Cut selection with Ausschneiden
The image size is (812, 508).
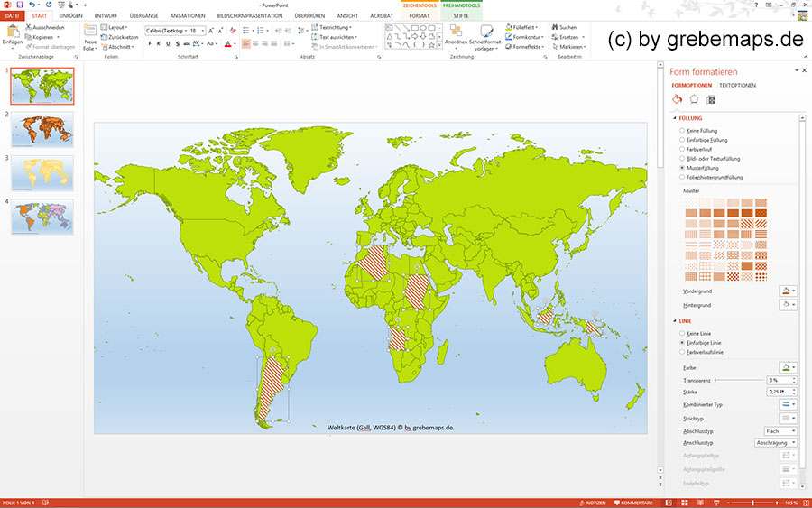click(45, 27)
